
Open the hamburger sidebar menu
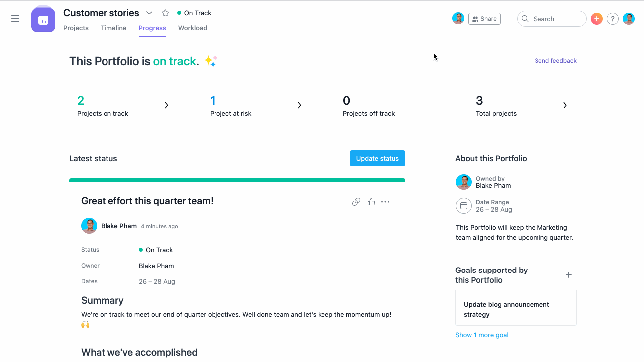click(15, 19)
